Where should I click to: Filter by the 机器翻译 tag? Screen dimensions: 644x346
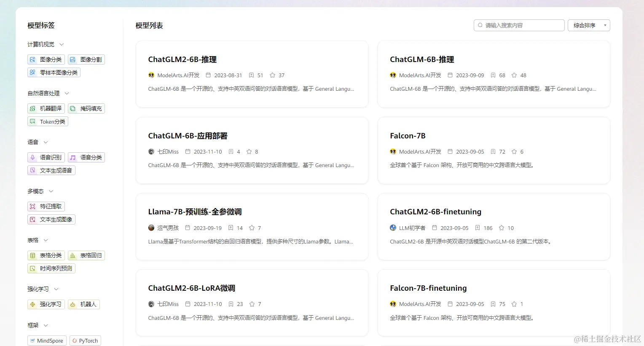(x=46, y=108)
